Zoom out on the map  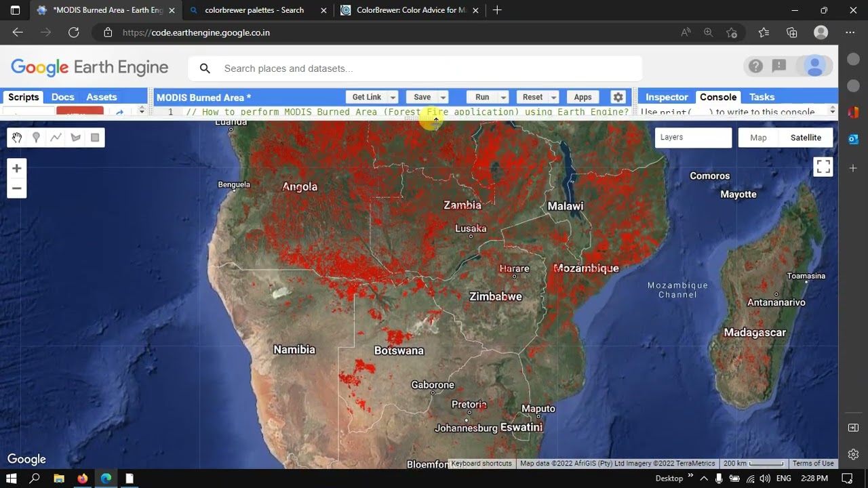coord(17,188)
